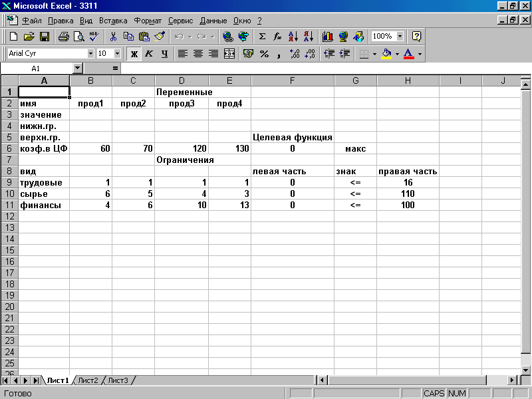The height and width of the screenshot is (399, 532).
Task: Increase indent icon
Action: [x=344, y=54]
